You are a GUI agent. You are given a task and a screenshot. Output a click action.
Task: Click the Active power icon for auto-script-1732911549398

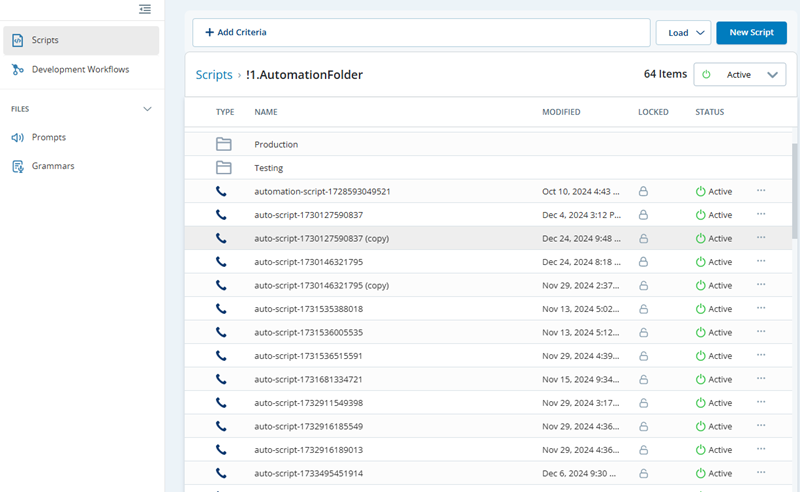click(701, 403)
